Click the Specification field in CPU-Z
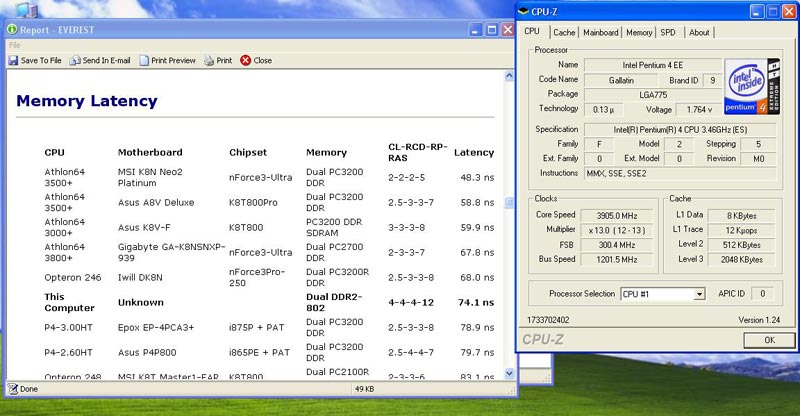Image resolution: width=800 pixels, height=416 pixels. [680, 130]
